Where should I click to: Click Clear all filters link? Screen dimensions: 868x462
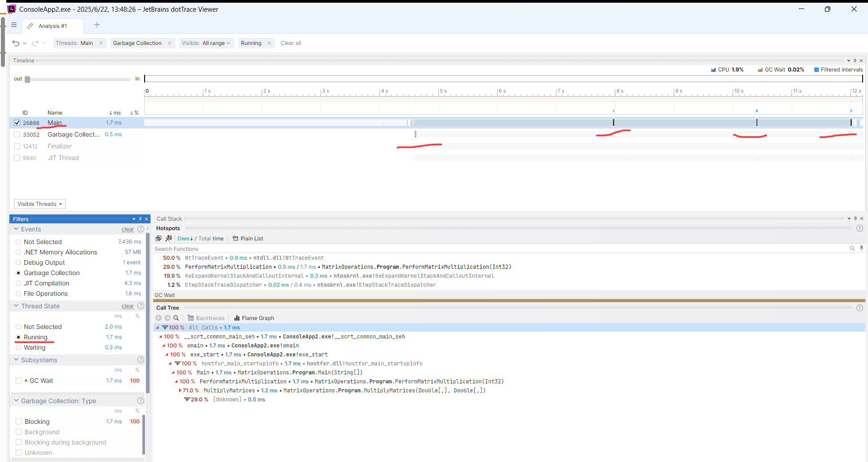tap(291, 43)
